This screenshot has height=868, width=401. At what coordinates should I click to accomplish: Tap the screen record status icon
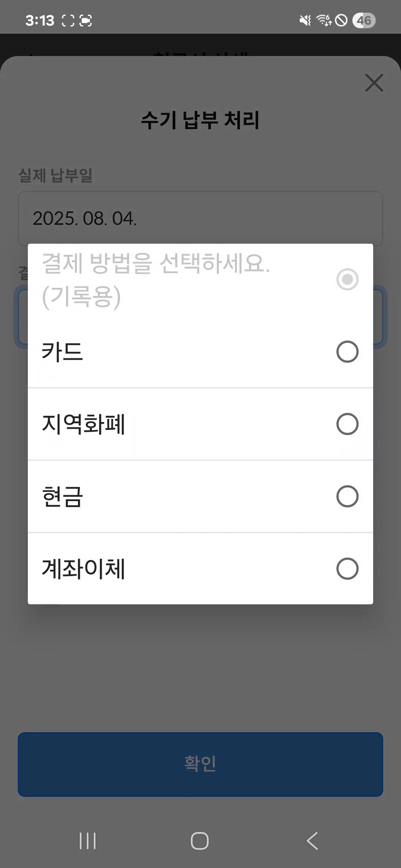[x=86, y=20]
